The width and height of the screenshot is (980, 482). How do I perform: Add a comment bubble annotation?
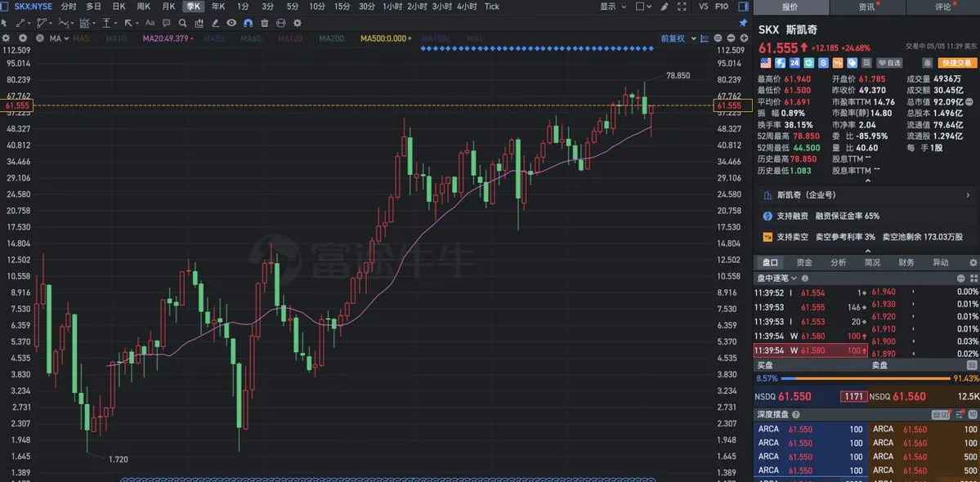pyautogui.click(x=166, y=23)
